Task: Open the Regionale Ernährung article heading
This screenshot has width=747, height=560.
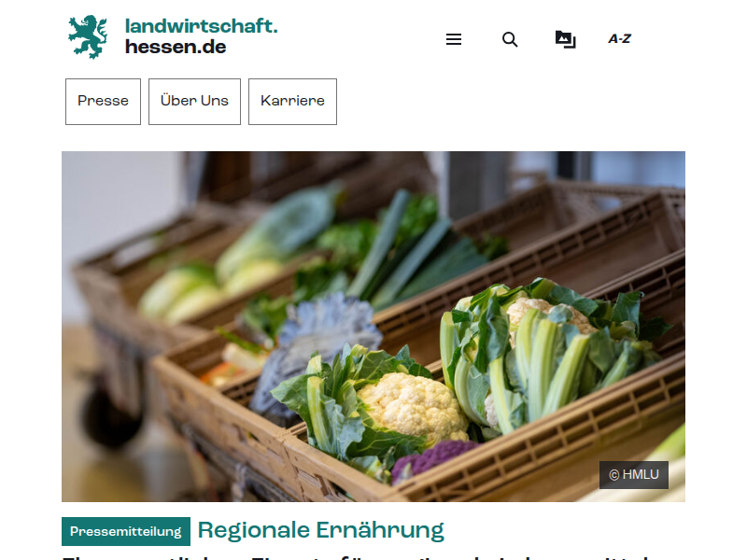Action: (x=320, y=530)
